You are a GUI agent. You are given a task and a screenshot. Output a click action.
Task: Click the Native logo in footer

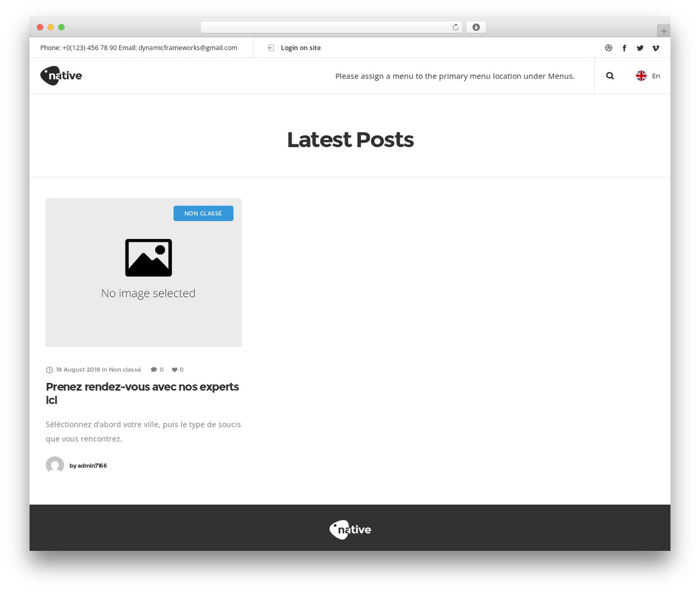350,530
